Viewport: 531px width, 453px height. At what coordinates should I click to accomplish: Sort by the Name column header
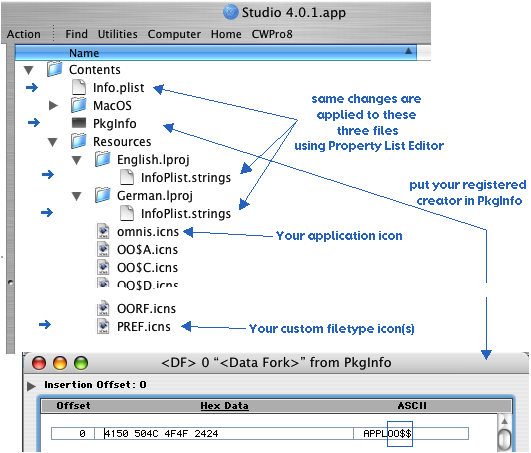click(216, 53)
